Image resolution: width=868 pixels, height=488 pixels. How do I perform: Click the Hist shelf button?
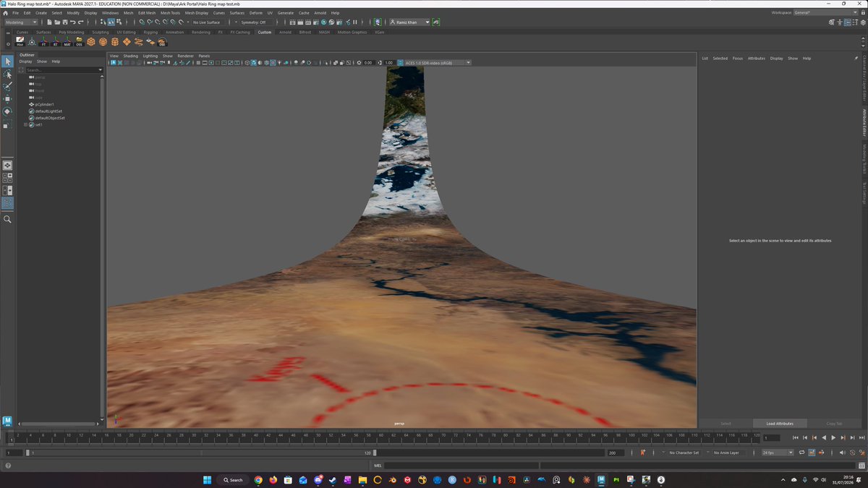(20, 42)
